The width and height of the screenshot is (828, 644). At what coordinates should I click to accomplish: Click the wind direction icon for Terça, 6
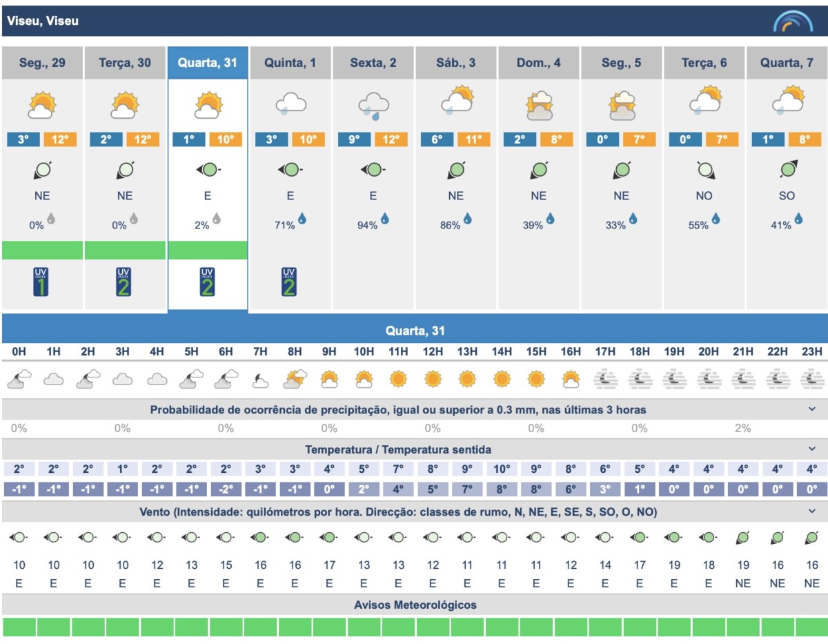tap(704, 170)
